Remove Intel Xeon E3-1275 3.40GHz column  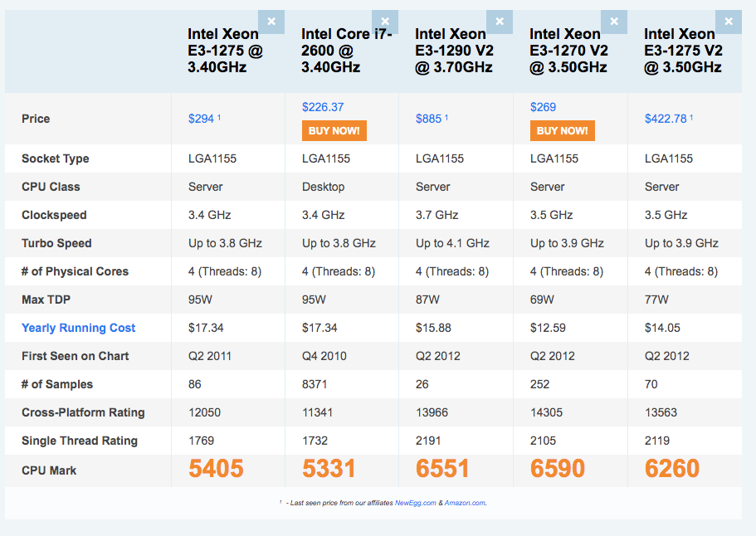pyautogui.click(x=271, y=22)
